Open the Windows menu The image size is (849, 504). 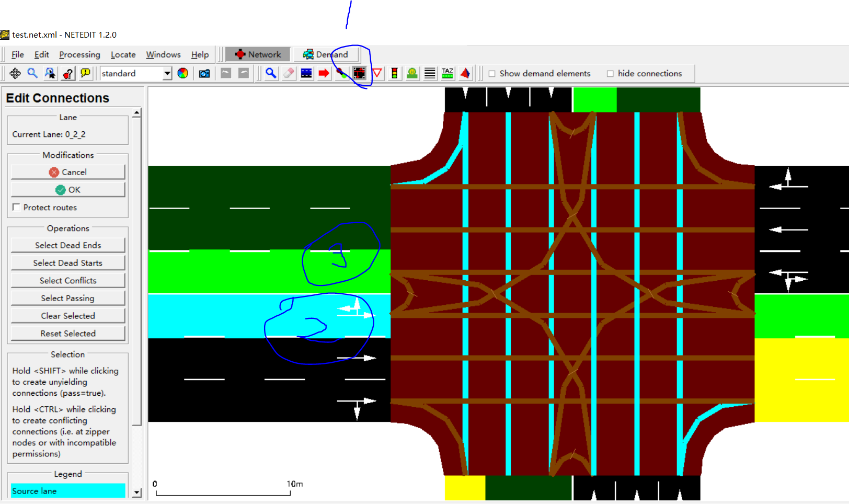click(163, 54)
